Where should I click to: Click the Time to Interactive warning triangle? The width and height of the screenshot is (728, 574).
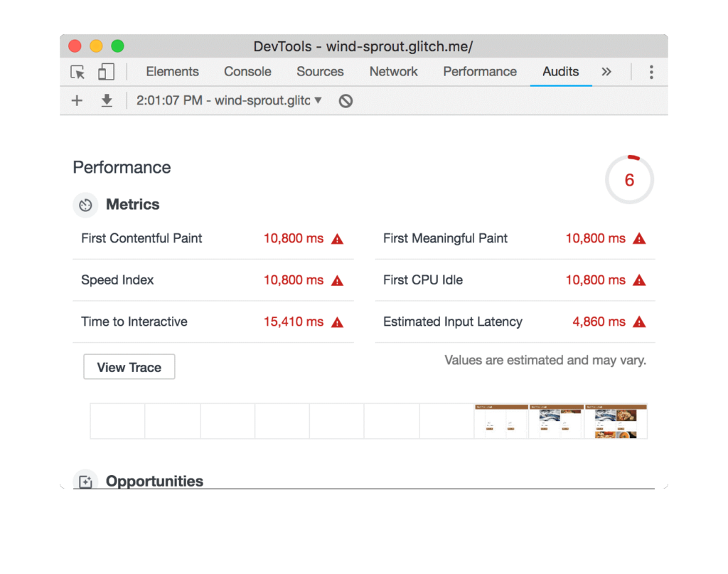(336, 321)
